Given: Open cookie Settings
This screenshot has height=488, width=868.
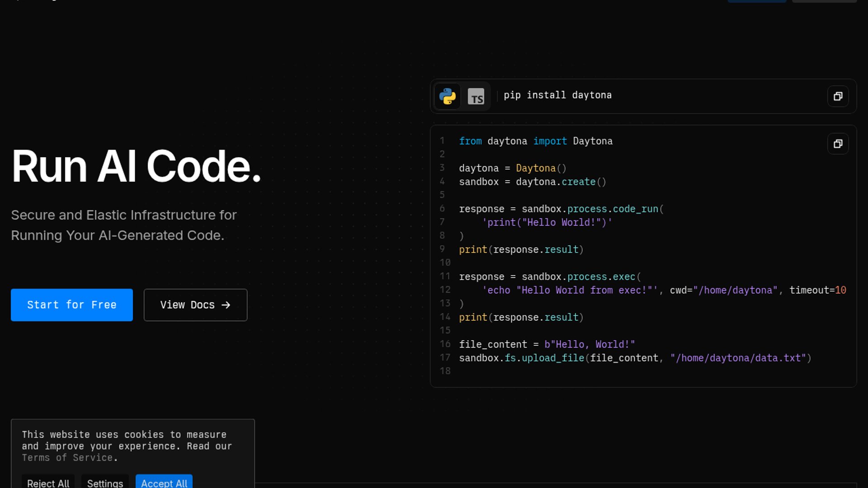Looking at the screenshot, I should [105, 483].
